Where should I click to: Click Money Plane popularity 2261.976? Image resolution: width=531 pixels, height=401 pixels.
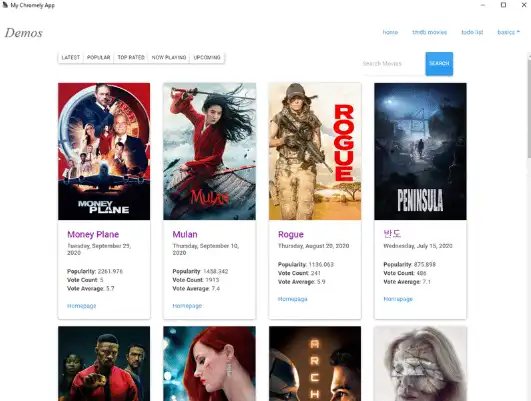[110, 271]
